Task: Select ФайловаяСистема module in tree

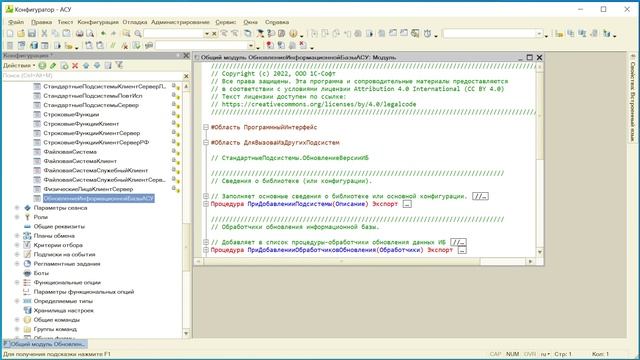Action: point(70,152)
